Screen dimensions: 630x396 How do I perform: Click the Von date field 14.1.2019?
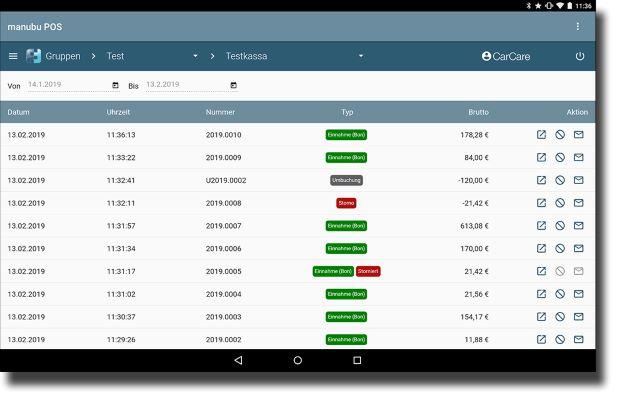(x=68, y=84)
